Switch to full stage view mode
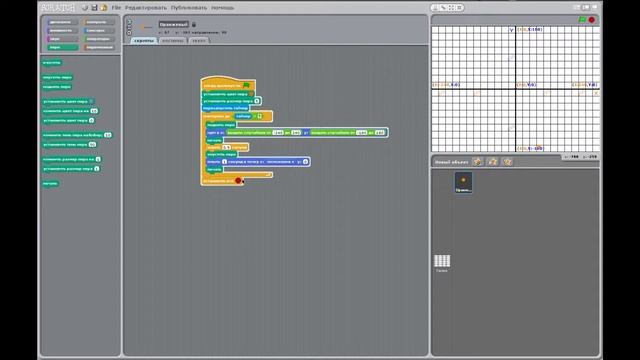The width and height of the screenshot is (640, 360). point(586,7)
